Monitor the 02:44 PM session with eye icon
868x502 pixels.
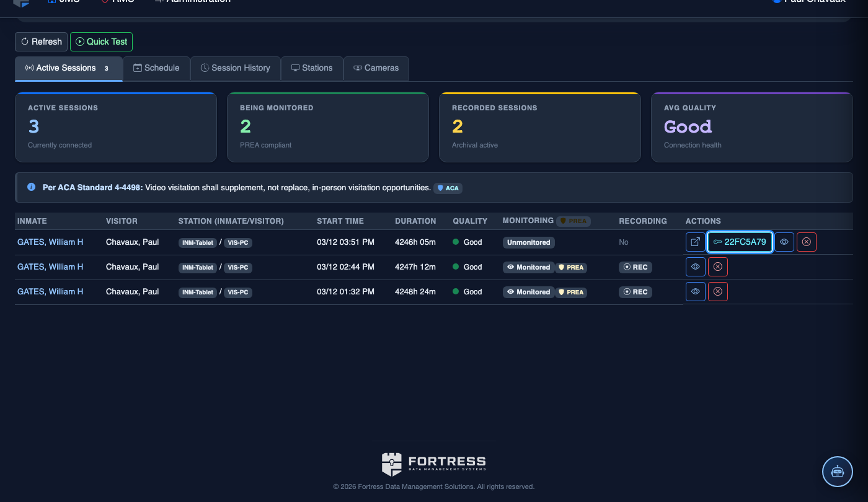coord(696,266)
